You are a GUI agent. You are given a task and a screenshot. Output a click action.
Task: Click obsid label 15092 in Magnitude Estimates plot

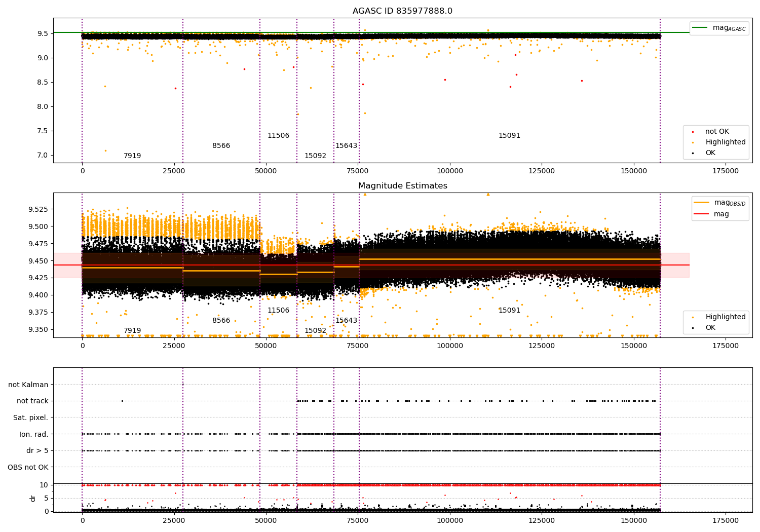pyautogui.click(x=315, y=331)
